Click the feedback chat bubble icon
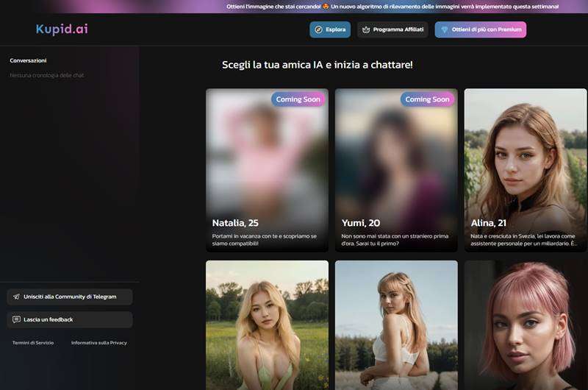This screenshot has height=390, width=588. [x=16, y=319]
